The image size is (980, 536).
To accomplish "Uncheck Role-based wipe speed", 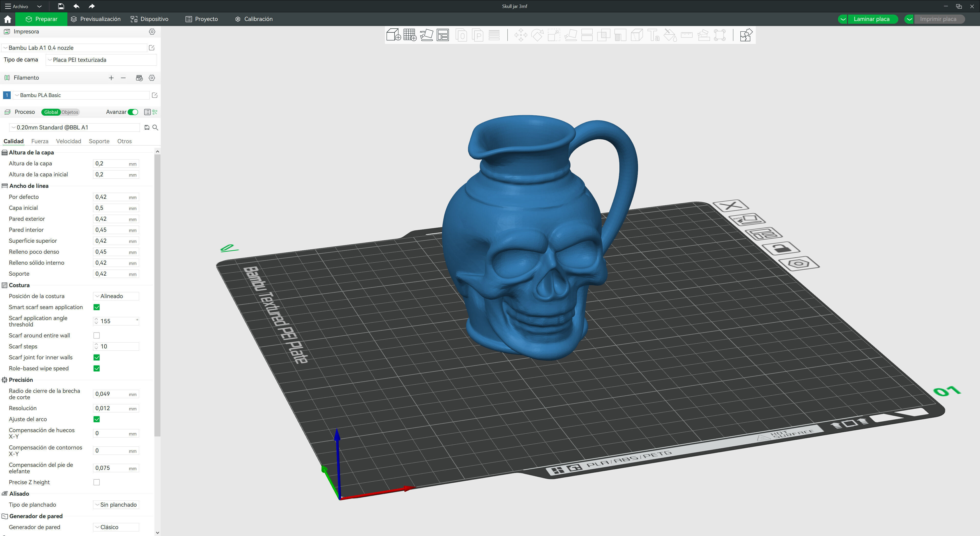I will click(97, 369).
